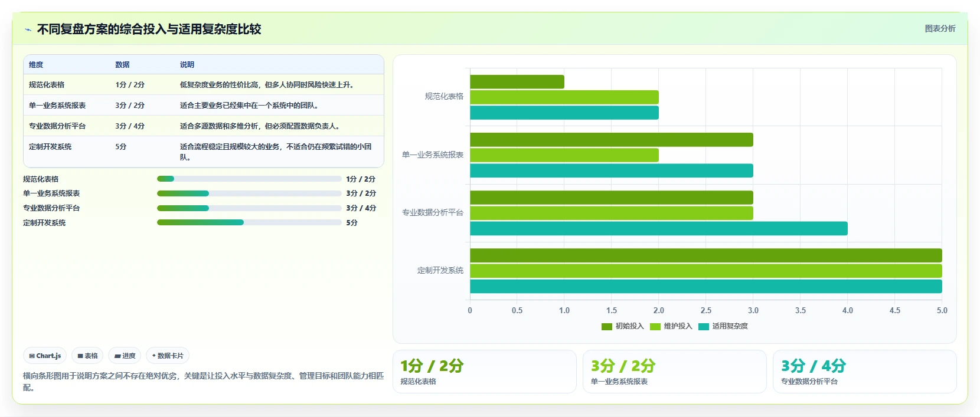Open the 1分 / 2分 规范化表格 data card
This screenshot has height=417, width=980.
(x=485, y=372)
